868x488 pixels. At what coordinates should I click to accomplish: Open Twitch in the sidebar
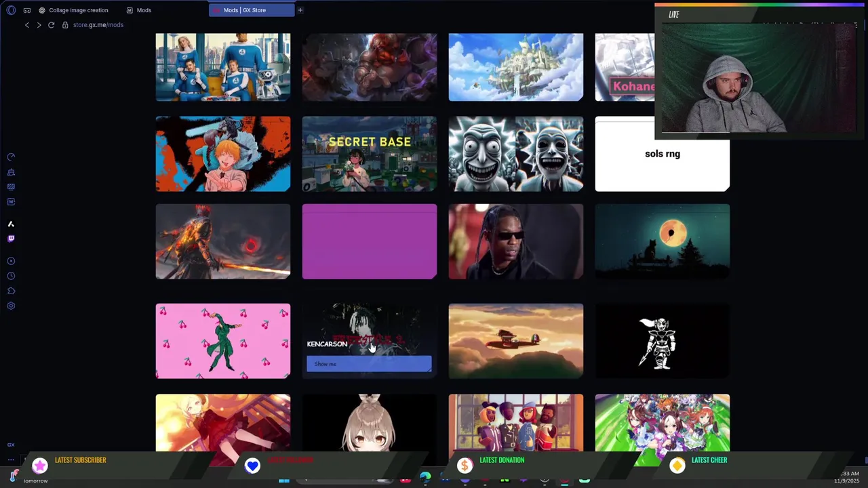[11, 239]
